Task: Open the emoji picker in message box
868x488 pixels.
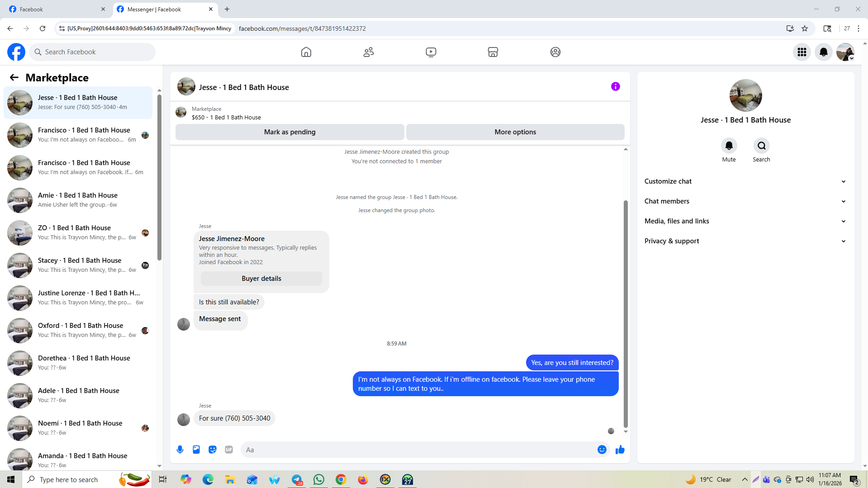Action: 602,450
